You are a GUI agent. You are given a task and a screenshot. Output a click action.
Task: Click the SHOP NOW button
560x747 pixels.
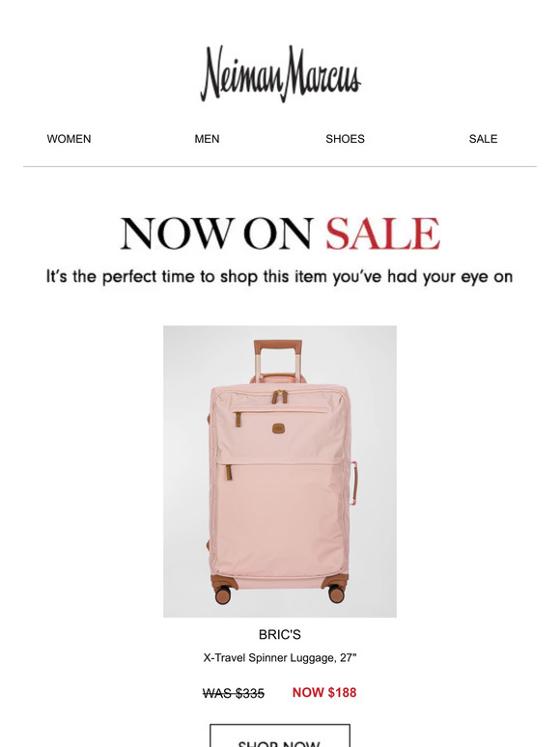280,735
